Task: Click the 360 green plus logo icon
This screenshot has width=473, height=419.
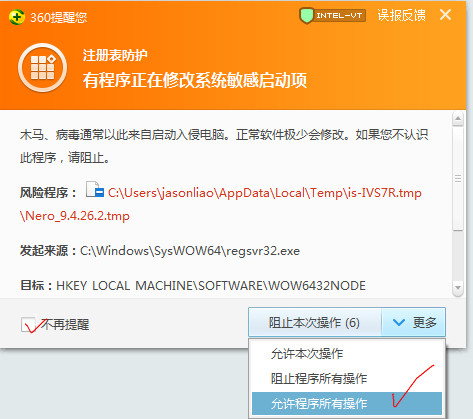Action: (x=17, y=17)
